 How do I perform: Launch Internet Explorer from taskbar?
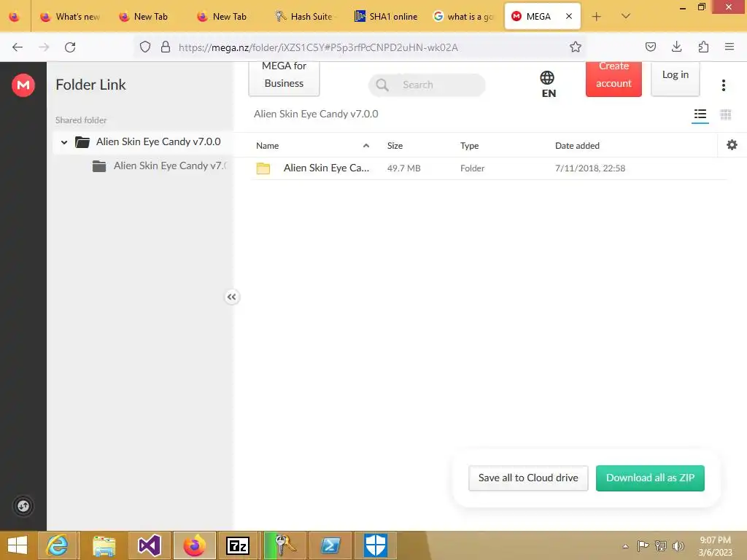(x=57, y=545)
